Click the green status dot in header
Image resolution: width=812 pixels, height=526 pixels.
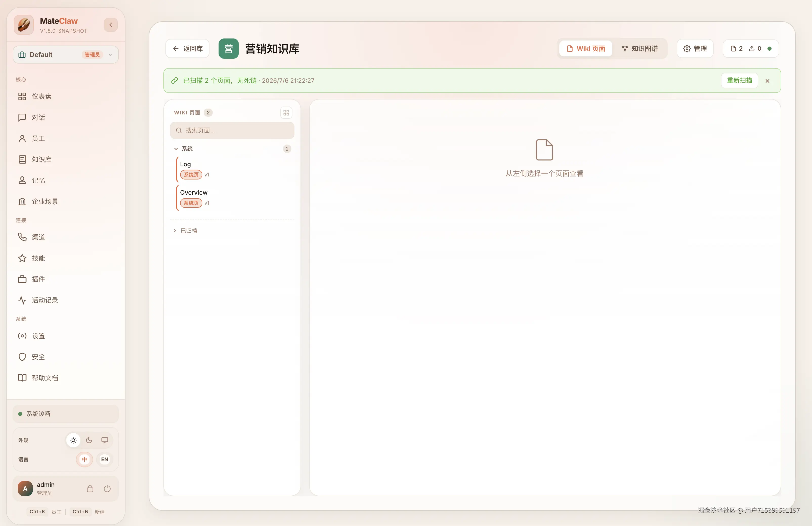click(x=769, y=48)
